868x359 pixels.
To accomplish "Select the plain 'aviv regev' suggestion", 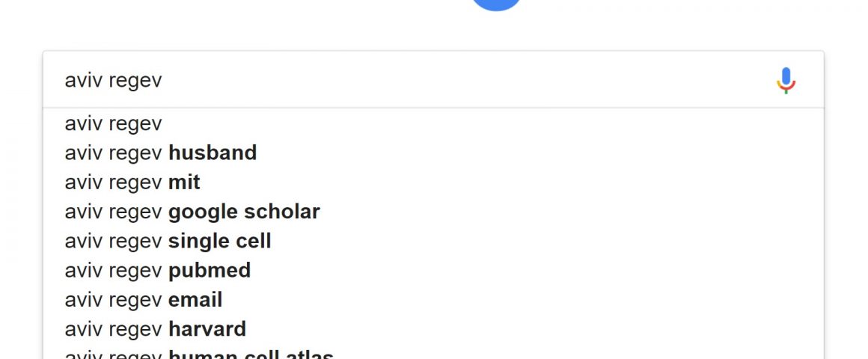I will pos(433,123).
